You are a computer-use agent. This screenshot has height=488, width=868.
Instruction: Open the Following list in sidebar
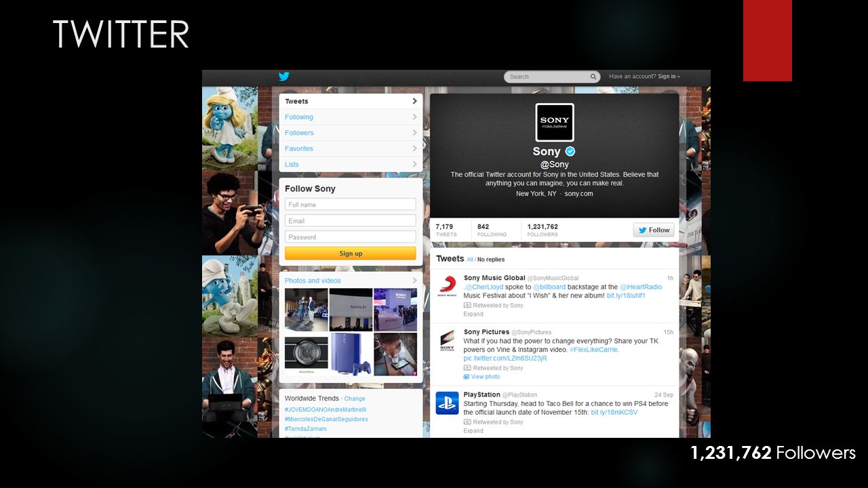(351, 117)
